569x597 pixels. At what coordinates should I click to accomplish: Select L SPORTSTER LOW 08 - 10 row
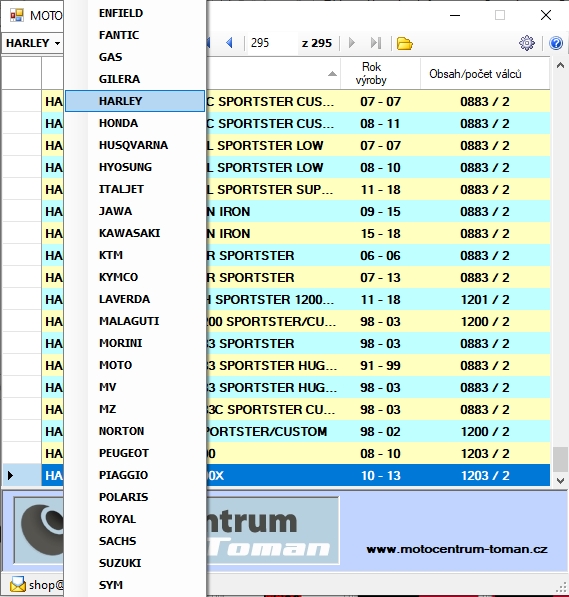[295, 168]
